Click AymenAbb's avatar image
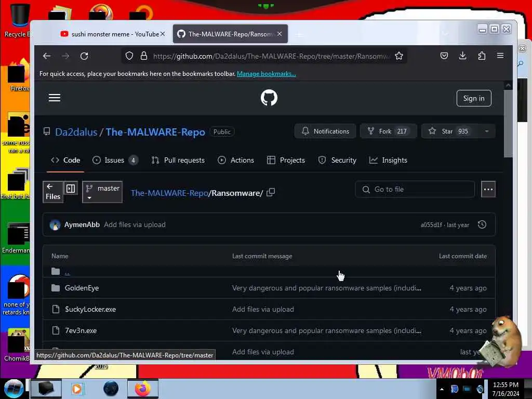The image size is (532, 399). point(55,225)
